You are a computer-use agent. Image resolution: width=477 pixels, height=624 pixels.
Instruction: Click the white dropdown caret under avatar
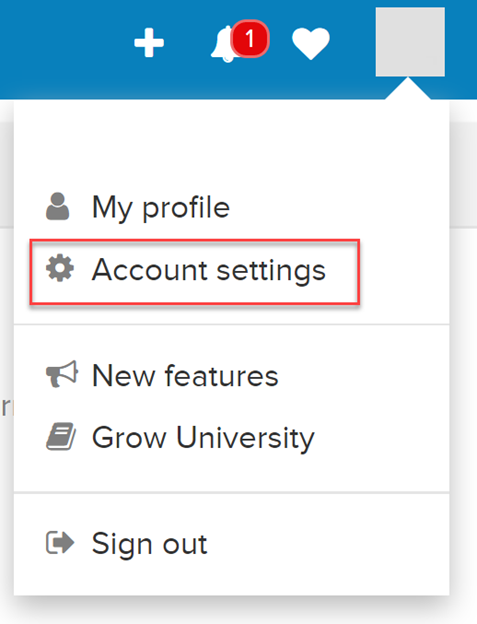(408, 88)
